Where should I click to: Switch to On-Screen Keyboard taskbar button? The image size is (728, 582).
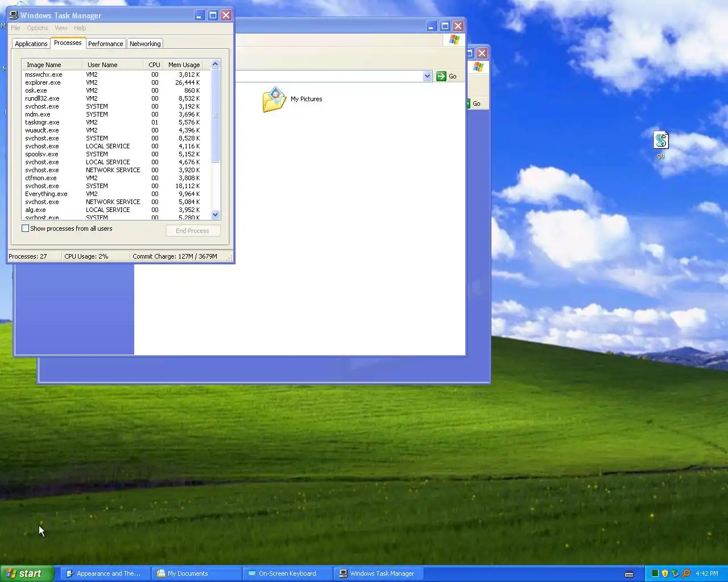pyautogui.click(x=287, y=573)
